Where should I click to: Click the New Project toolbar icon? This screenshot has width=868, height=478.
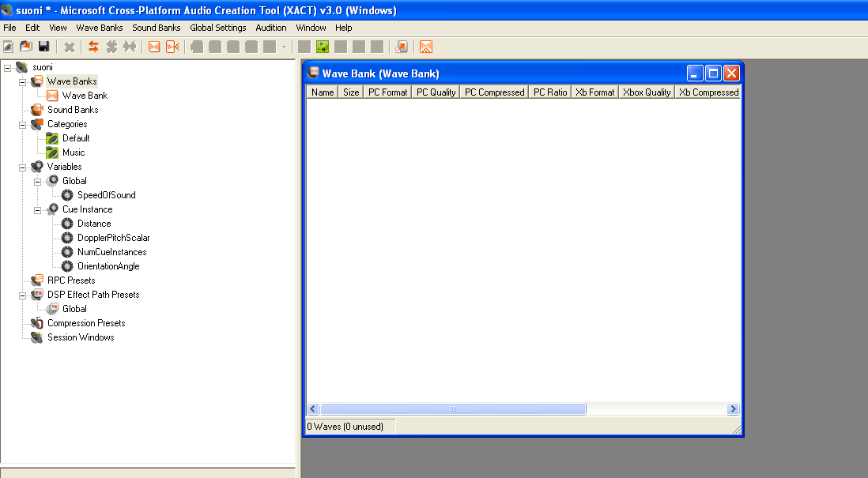click(x=9, y=47)
